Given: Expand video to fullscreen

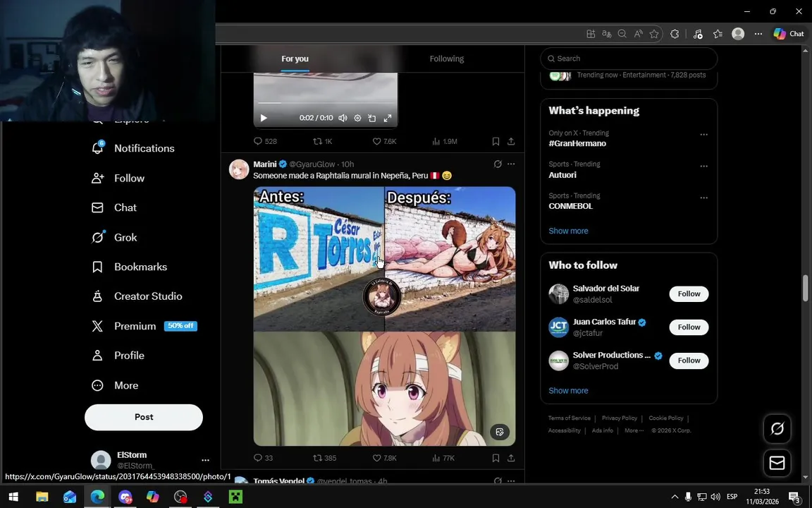Looking at the screenshot, I should pyautogui.click(x=388, y=119).
